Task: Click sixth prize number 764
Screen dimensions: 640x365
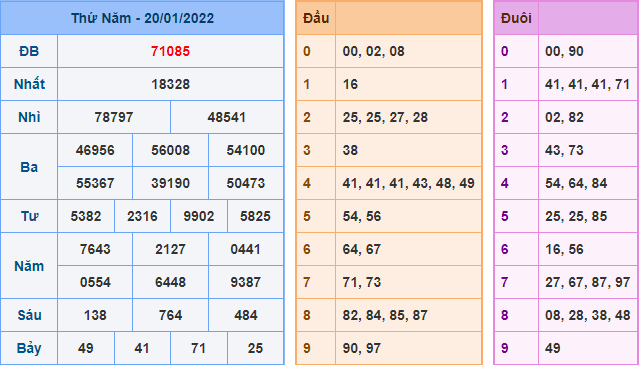Action: pos(170,315)
